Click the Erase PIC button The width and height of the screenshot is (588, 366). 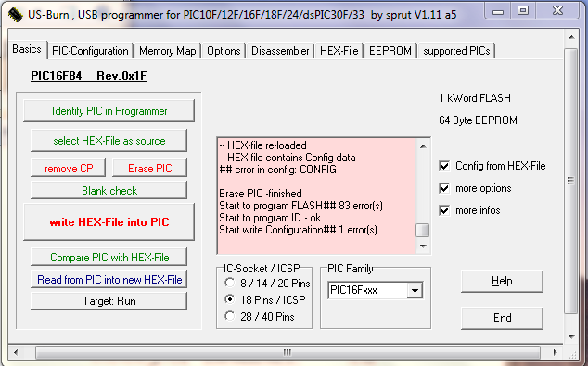click(150, 169)
